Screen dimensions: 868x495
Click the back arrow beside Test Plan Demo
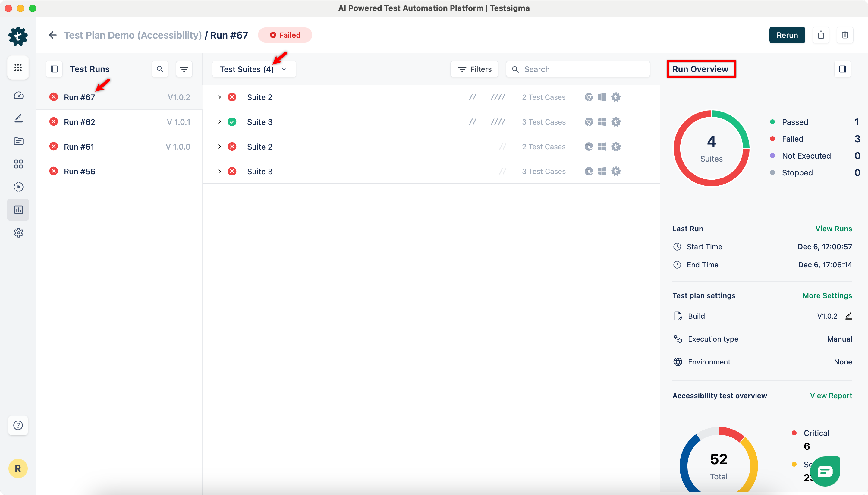click(53, 35)
